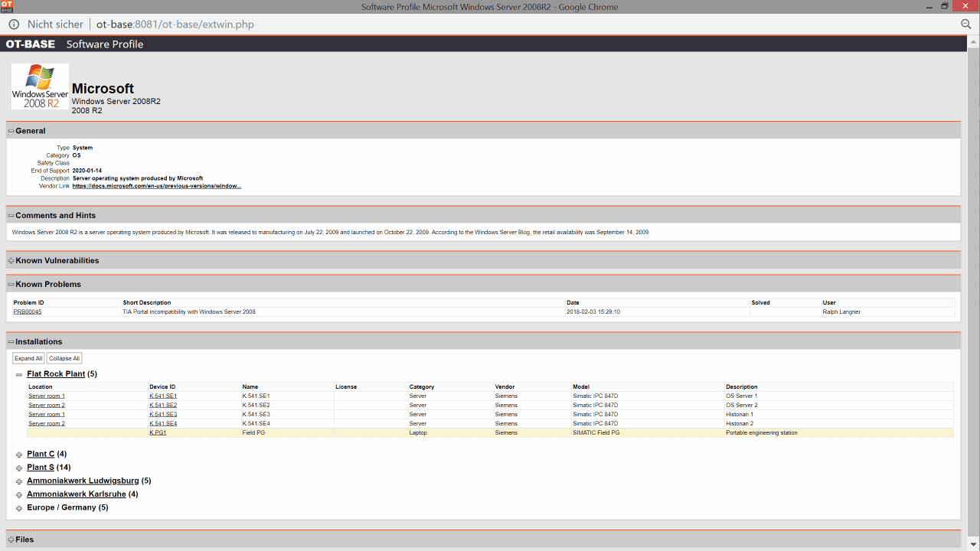Open Server room 2 location for K.541.SE4
Image resolution: width=980 pixels, height=551 pixels.
tap(47, 424)
